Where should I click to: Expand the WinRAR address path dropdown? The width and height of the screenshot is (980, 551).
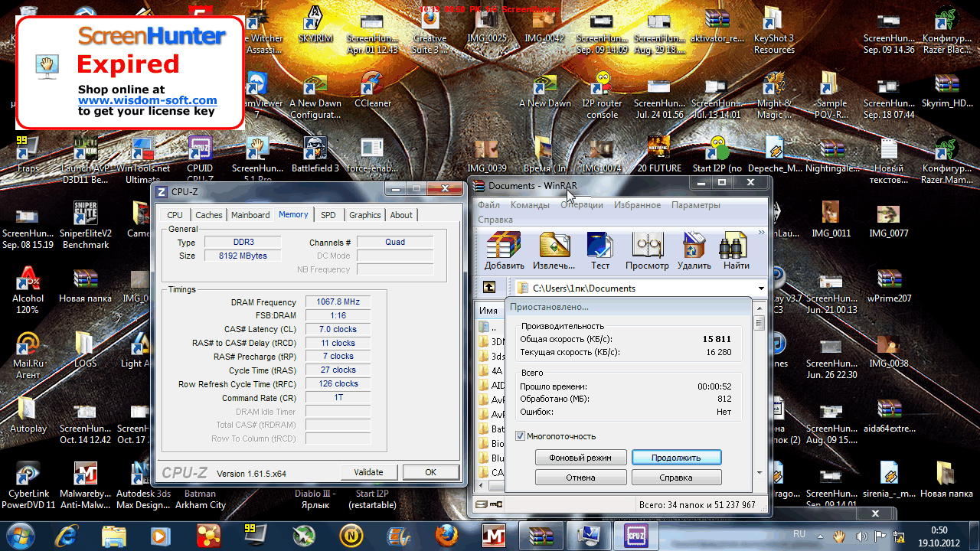pos(761,289)
